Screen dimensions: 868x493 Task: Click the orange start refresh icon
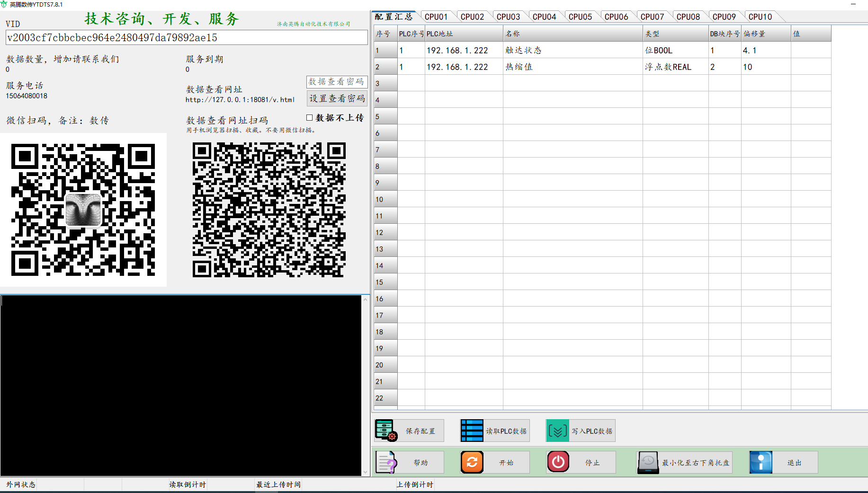pos(472,462)
